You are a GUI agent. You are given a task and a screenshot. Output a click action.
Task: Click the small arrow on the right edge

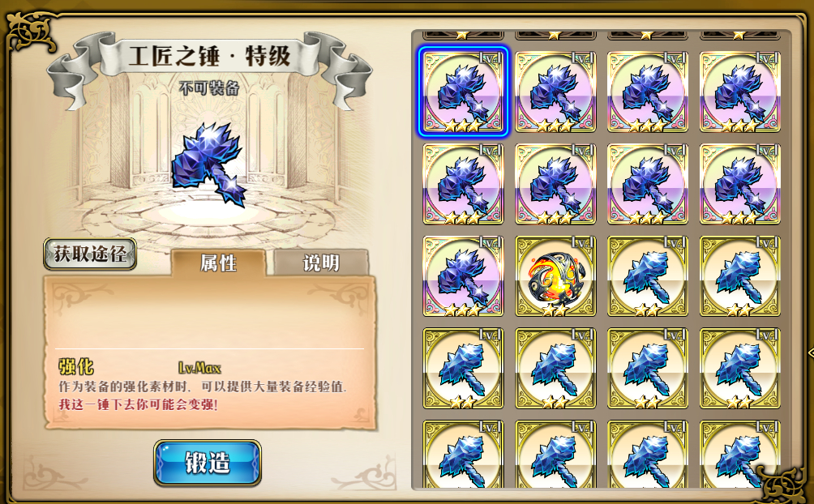click(x=811, y=352)
